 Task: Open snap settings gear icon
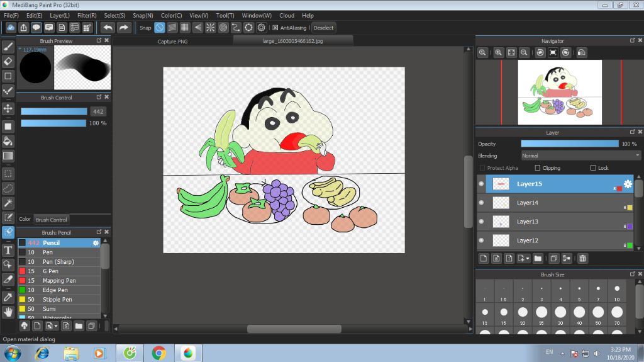[261, 28]
